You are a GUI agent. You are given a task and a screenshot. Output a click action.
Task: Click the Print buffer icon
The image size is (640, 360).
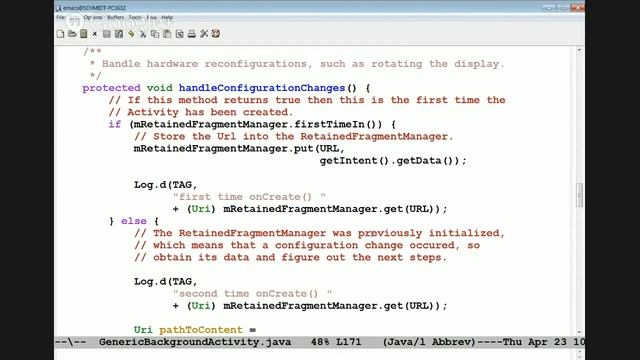191,34
